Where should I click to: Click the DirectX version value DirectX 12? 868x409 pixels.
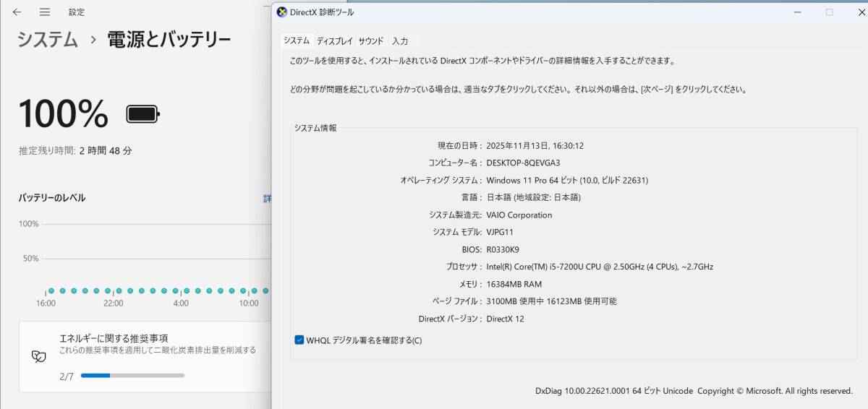(x=505, y=319)
